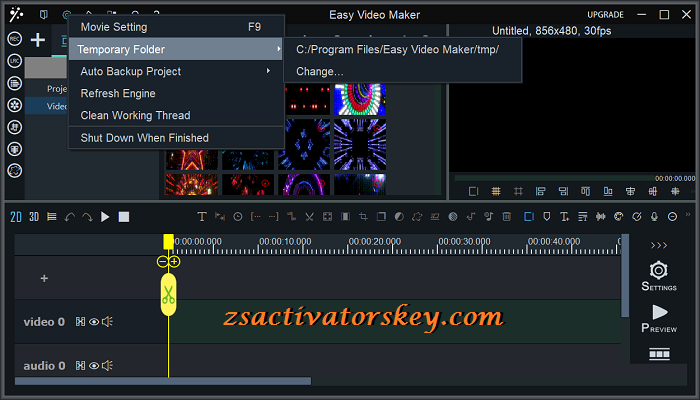Click the music note icon in timeline toolbar
This screenshot has height=400, width=700.
click(x=471, y=217)
